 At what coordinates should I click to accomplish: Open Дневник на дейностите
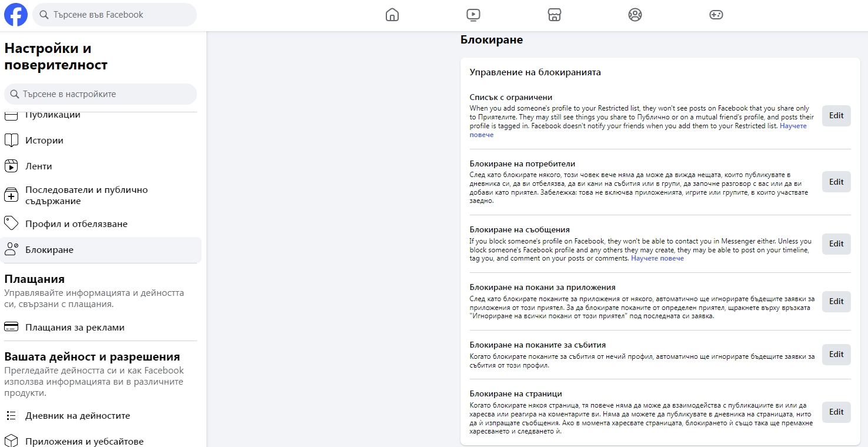(78, 416)
